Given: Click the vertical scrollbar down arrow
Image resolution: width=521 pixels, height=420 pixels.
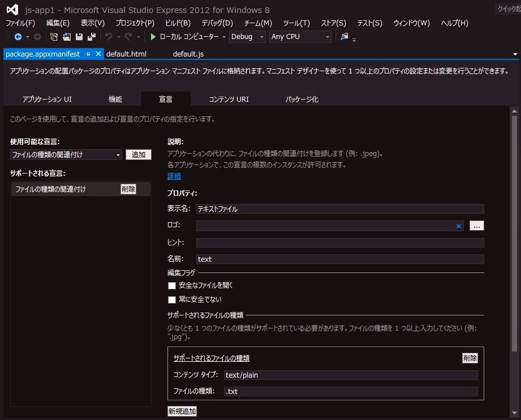Looking at the screenshot, I should point(514,413).
